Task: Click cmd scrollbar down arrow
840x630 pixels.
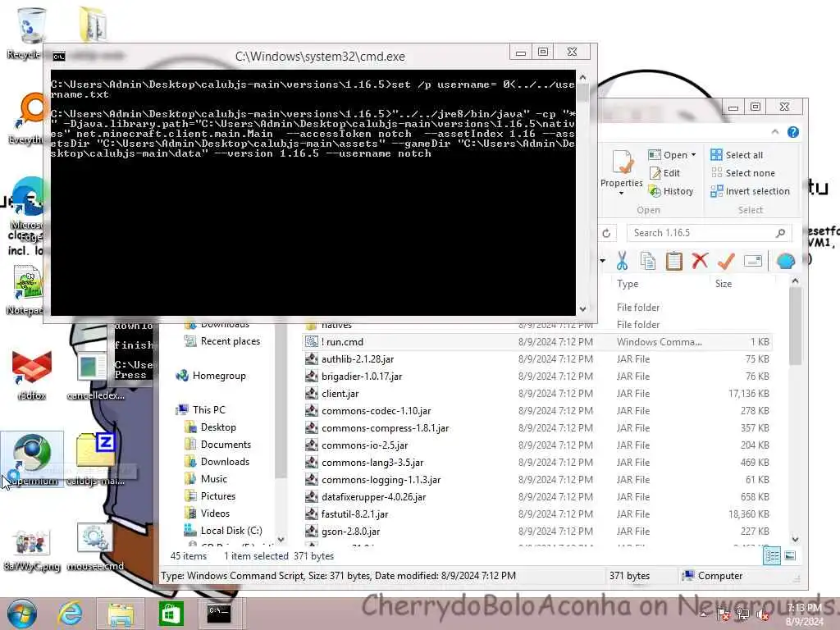Action: coord(582,308)
